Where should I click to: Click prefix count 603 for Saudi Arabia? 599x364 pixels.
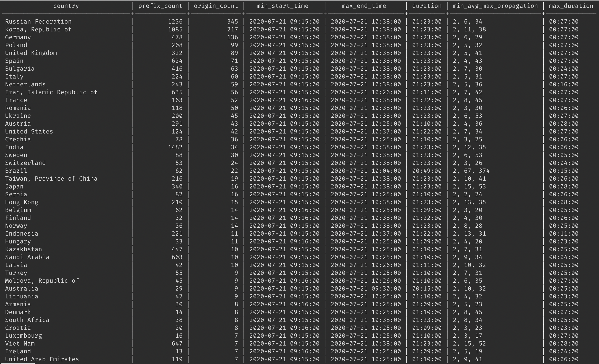pyautogui.click(x=177, y=257)
